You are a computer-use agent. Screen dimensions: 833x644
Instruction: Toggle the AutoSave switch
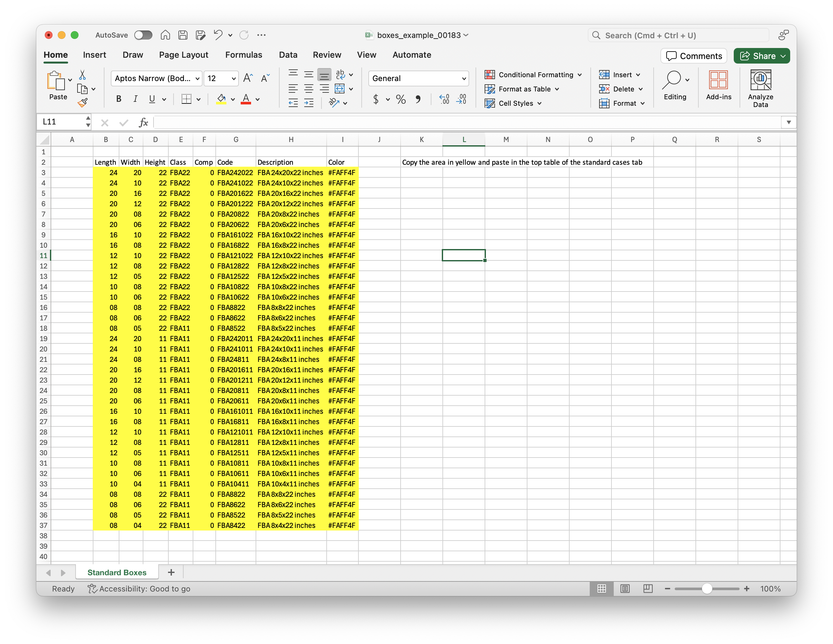tap(143, 35)
